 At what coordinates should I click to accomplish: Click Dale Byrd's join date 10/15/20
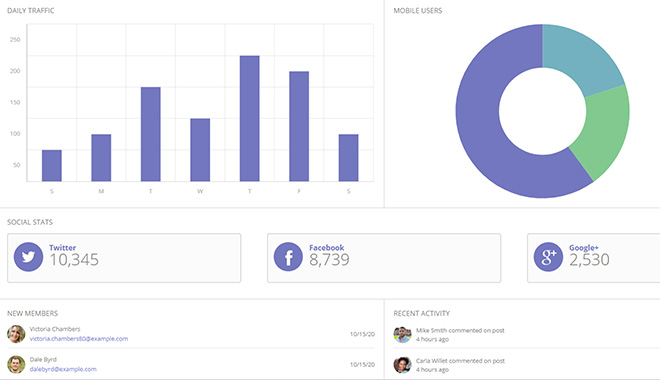click(x=362, y=364)
